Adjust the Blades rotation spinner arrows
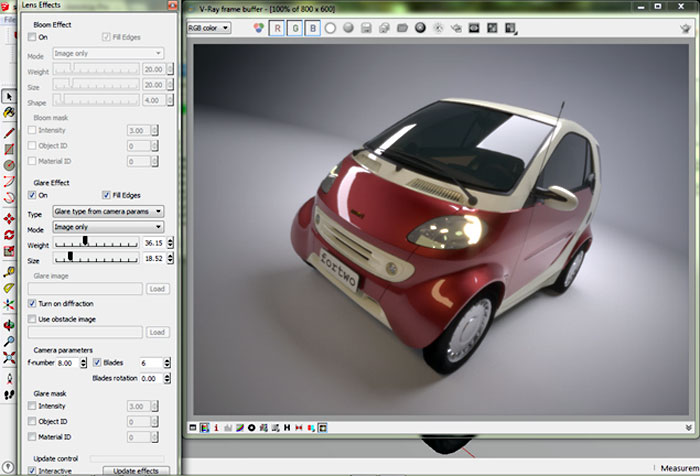The width and height of the screenshot is (700, 476). (167, 379)
